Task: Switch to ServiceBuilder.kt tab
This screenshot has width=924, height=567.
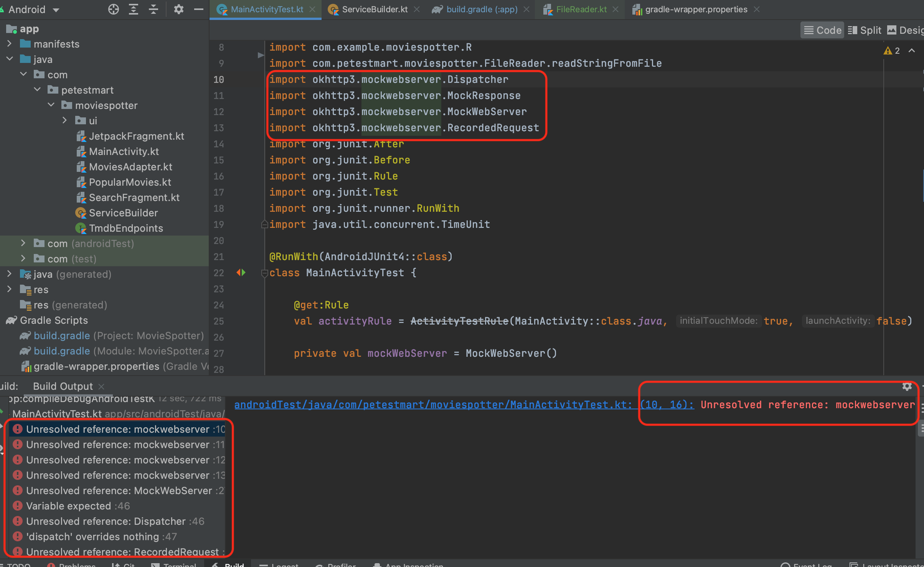Action: click(x=375, y=9)
